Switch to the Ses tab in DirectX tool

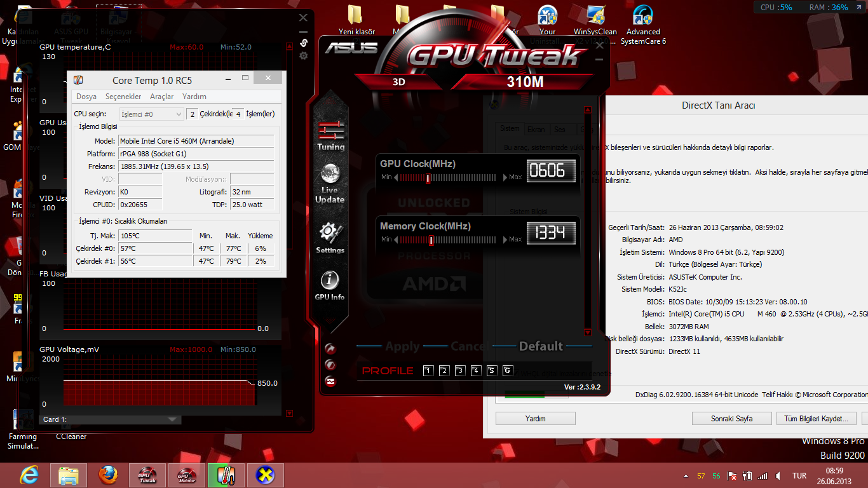tap(560, 129)
